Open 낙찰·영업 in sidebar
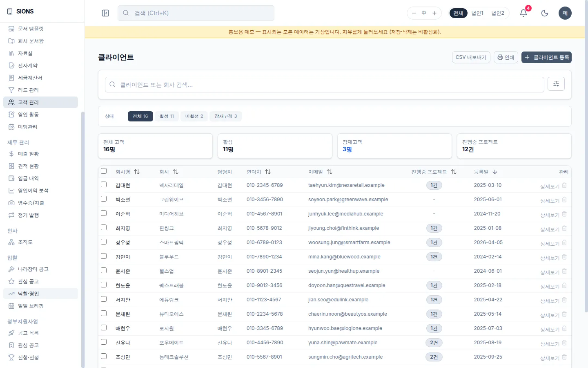Screen dimensions: 588x368 (x=40, y=294)
